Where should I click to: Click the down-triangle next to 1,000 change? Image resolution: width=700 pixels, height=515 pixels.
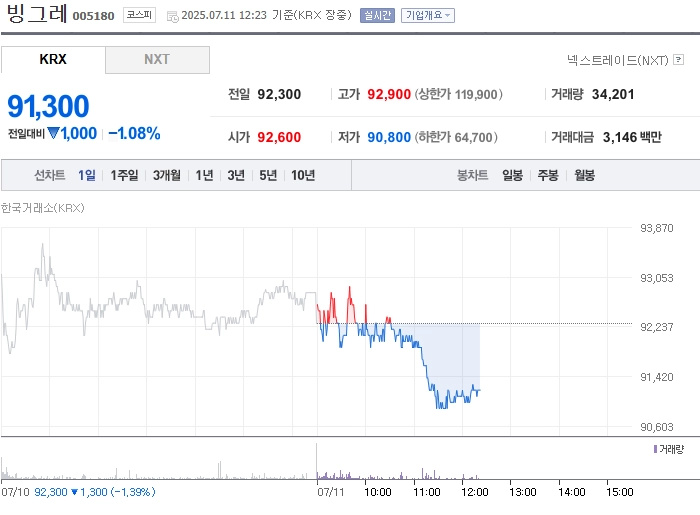pos(53,133)
